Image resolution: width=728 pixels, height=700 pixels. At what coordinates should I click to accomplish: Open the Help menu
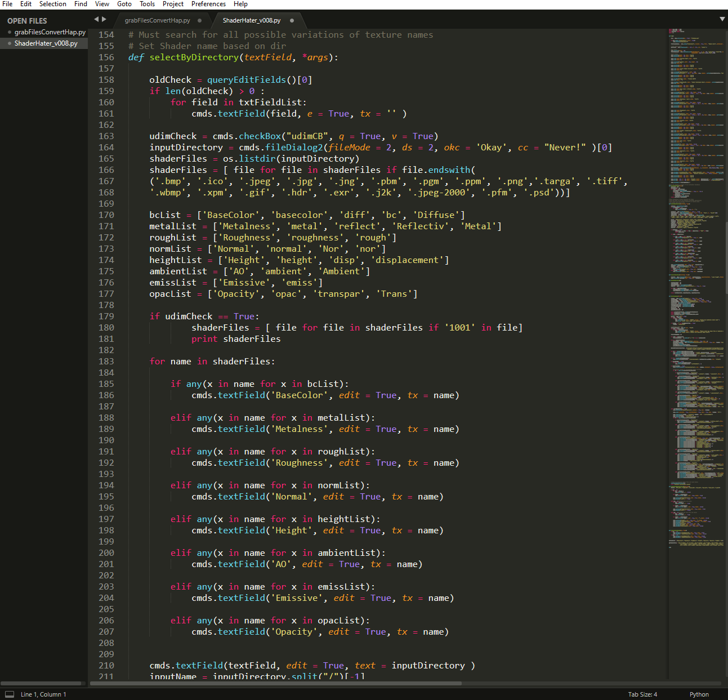coord(240,4)
